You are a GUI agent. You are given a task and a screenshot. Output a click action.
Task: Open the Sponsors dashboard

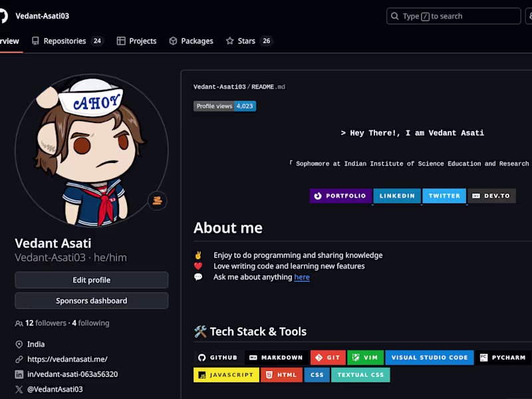tap(91, 301)
